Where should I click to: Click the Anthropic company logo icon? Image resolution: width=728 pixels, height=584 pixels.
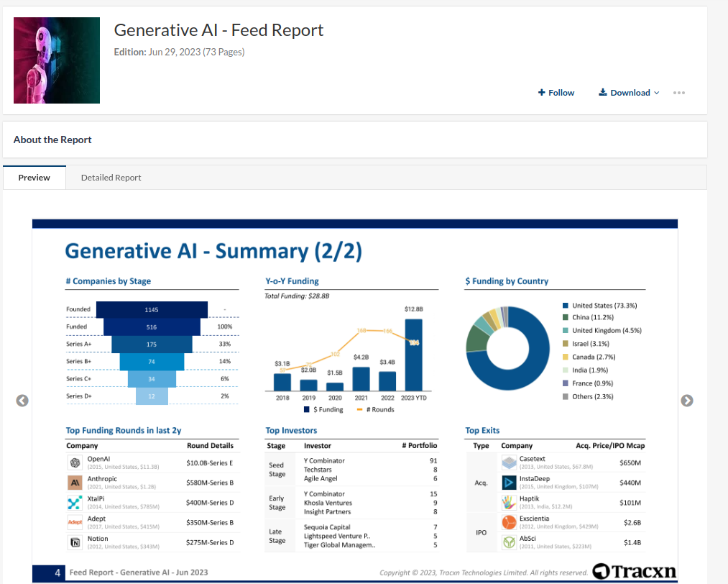(75, 483)
